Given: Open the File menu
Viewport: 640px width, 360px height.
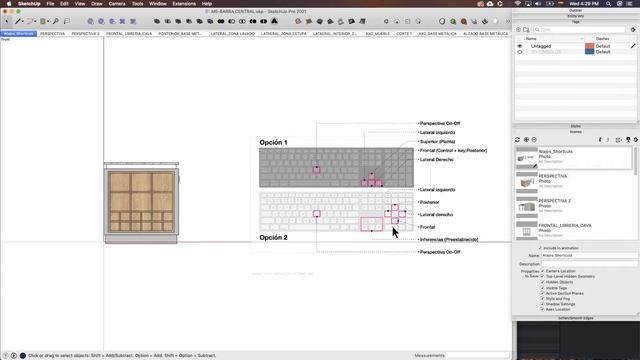Looking at the screenshot, I should tap(50, 4).
